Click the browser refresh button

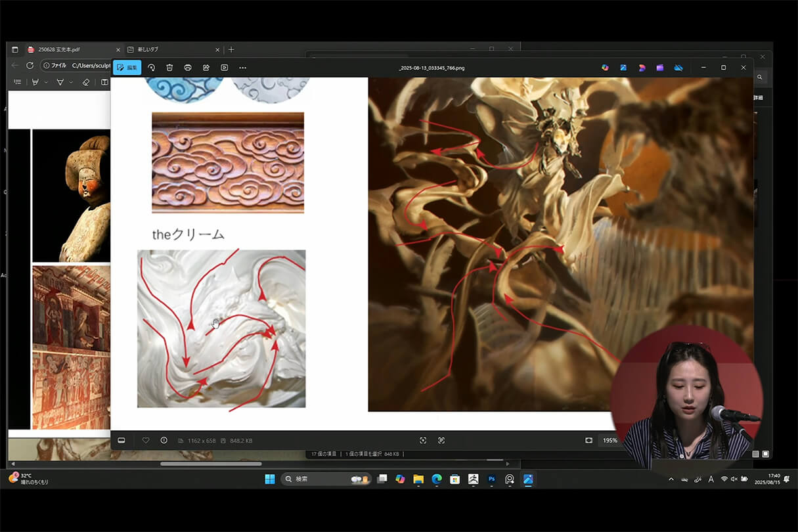(x=30, y=66)
